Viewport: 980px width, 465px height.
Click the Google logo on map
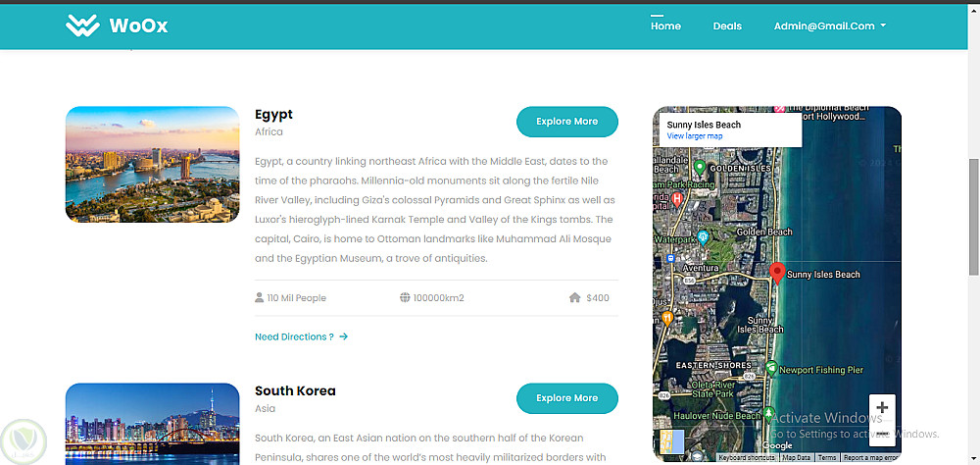pyautogui.click(x=777, y=445)
